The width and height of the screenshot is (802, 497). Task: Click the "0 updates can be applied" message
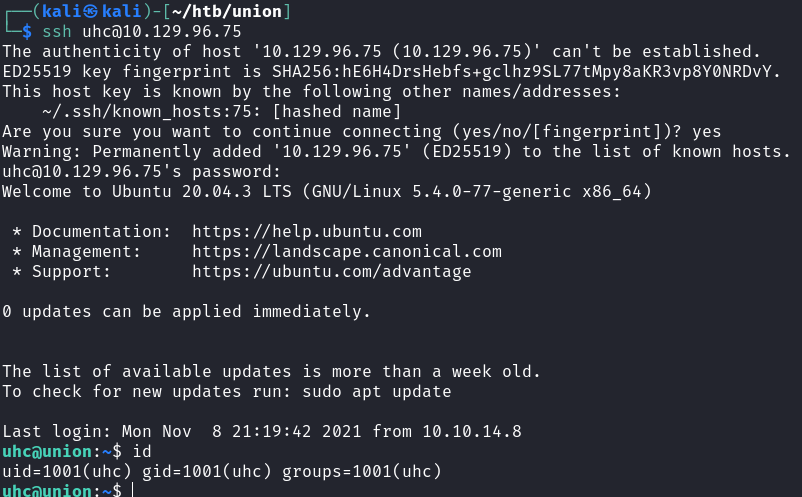point(186,311)
